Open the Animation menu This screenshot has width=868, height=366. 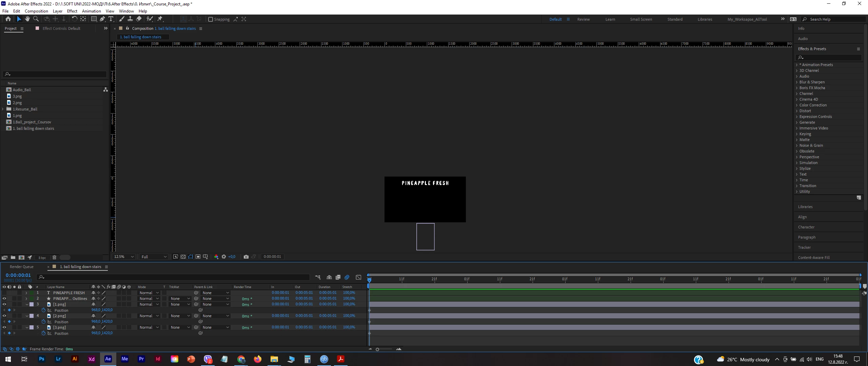pyautogui.click(x=91, y=11)
